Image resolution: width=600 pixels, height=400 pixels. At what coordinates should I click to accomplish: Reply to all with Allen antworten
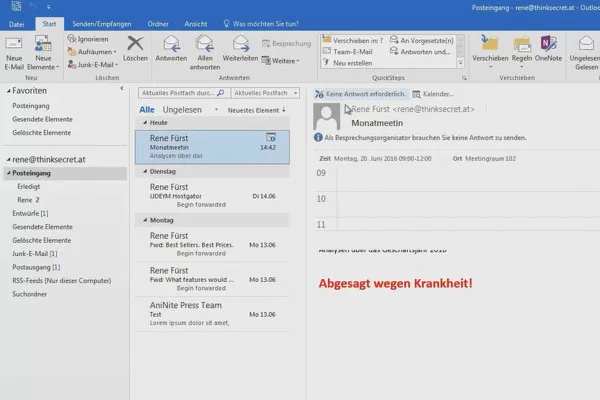tap(205, 53)
